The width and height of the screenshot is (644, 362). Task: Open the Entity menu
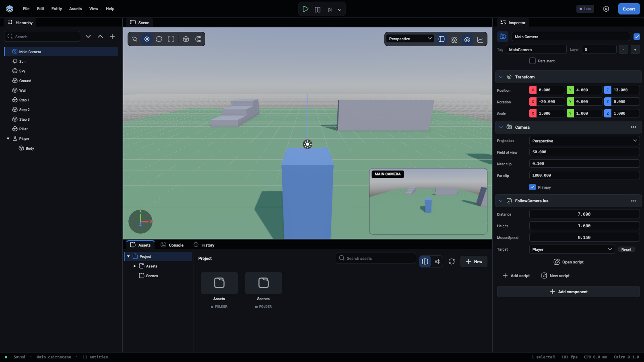tap(57, 8)
